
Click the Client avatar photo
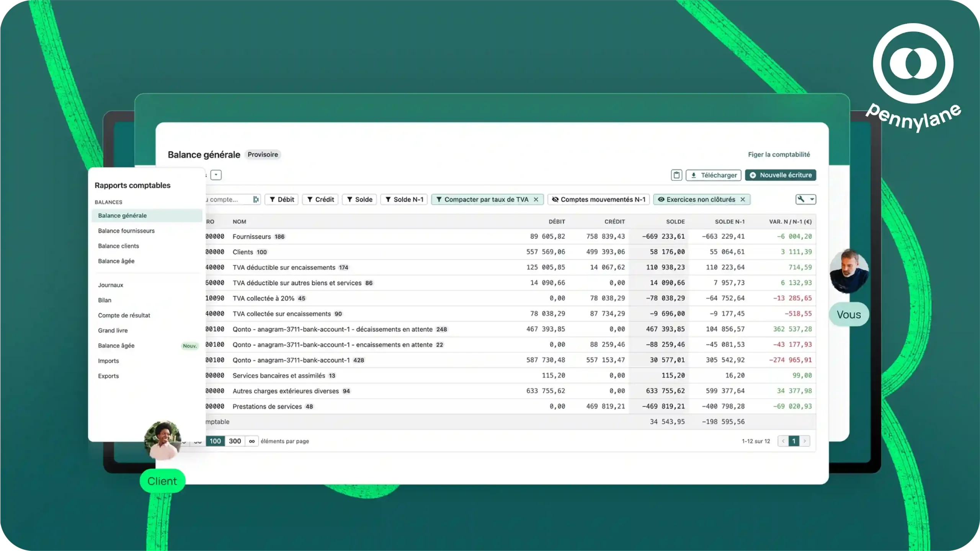click(162, 440)
